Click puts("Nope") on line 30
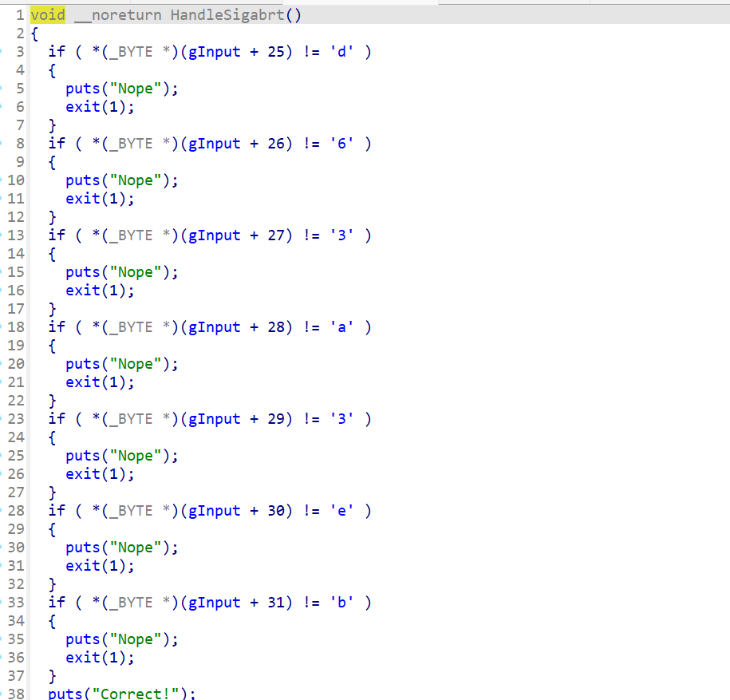 (x=118, y=548)
